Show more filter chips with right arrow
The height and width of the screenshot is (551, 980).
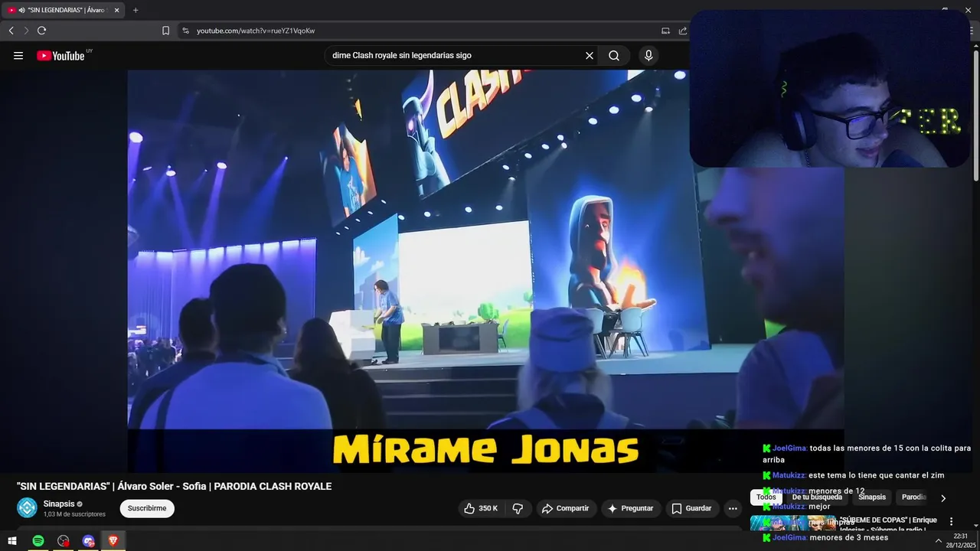pos(943,498)
